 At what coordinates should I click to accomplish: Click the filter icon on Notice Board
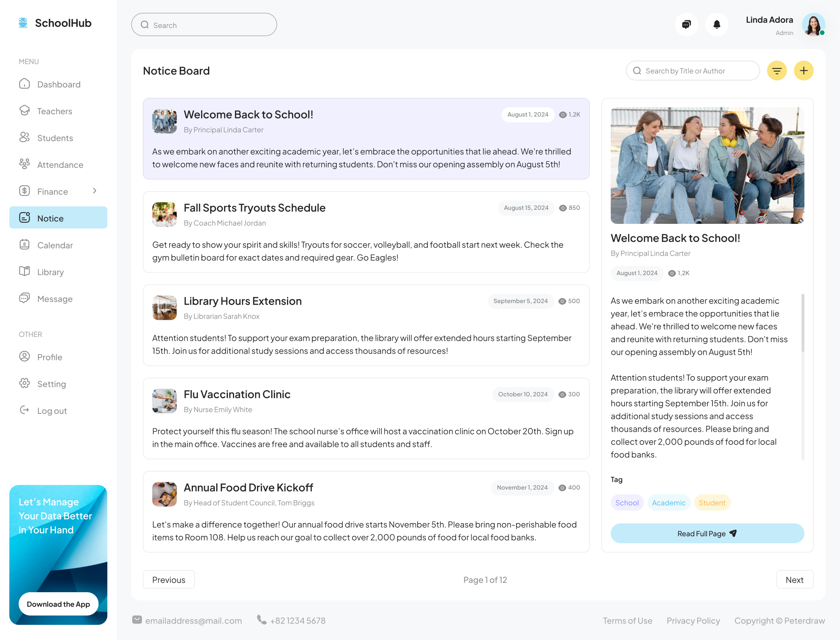(777, 70)
